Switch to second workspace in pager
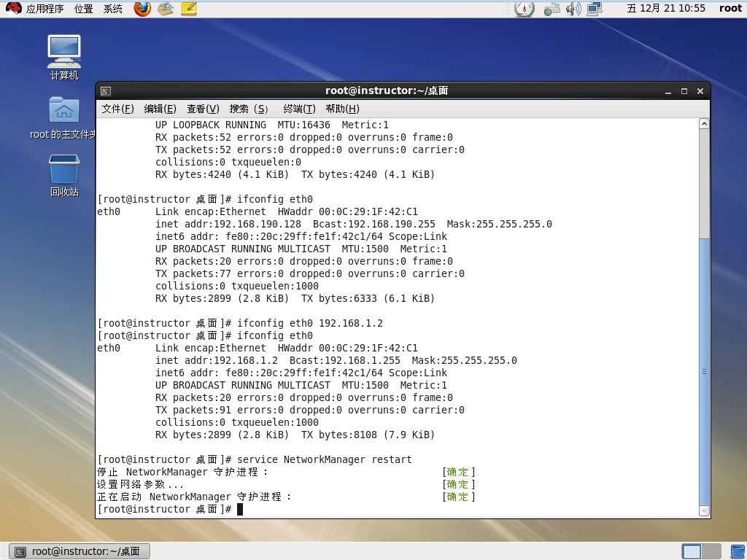Viewport: 747px width, 560px height. pos(711,551)
